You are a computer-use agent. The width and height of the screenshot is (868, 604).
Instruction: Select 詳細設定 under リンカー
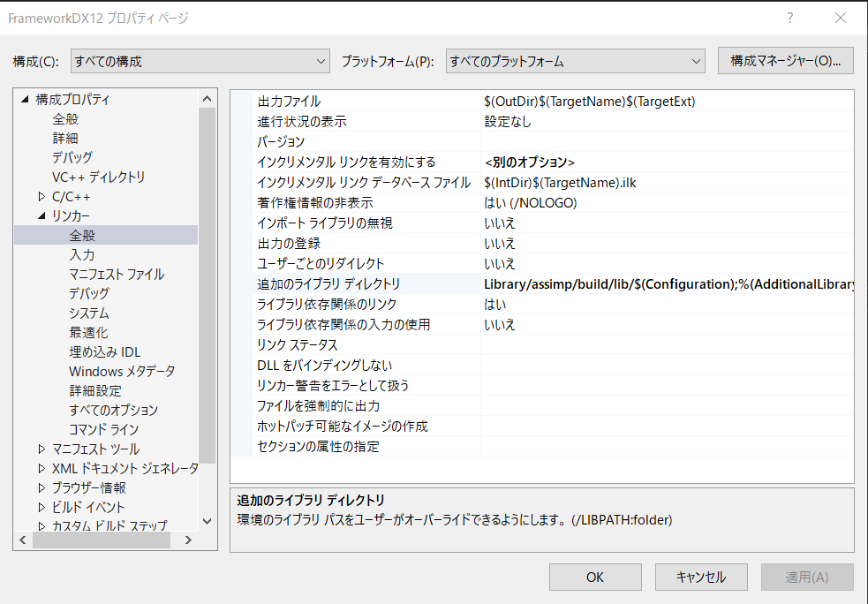pyautogui.click(x=95, y=390)
